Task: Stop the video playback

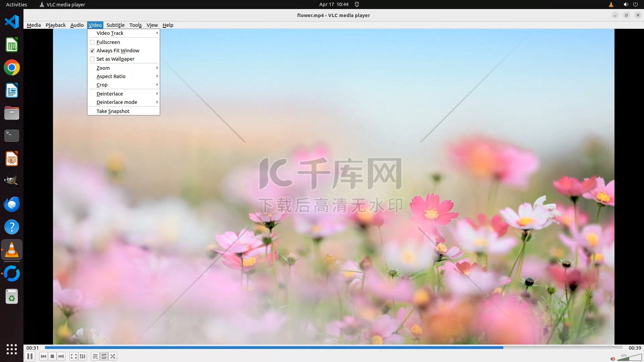Action: coord(52,356)
